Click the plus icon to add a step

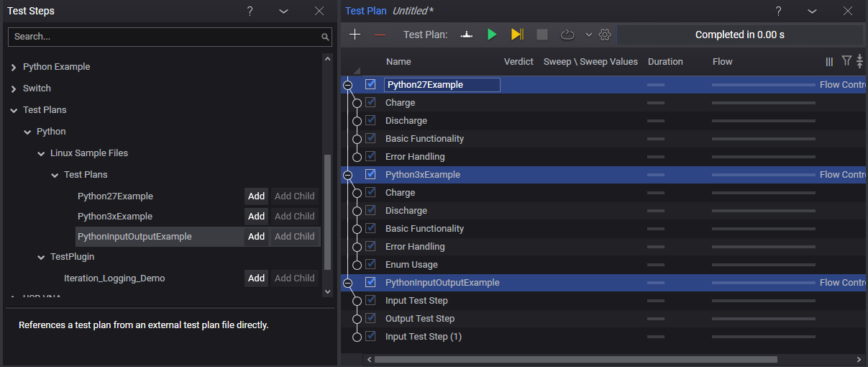pos(355,35)
